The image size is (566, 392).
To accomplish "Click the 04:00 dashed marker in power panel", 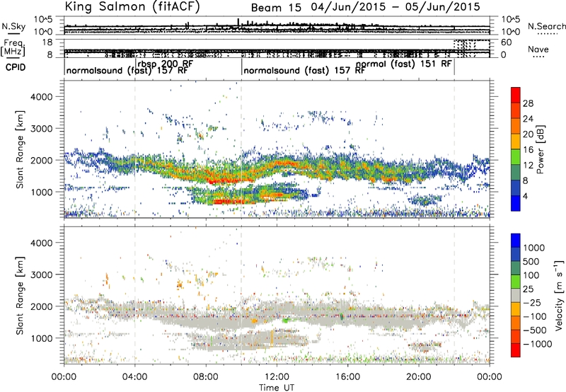I will tap(135, 149).
